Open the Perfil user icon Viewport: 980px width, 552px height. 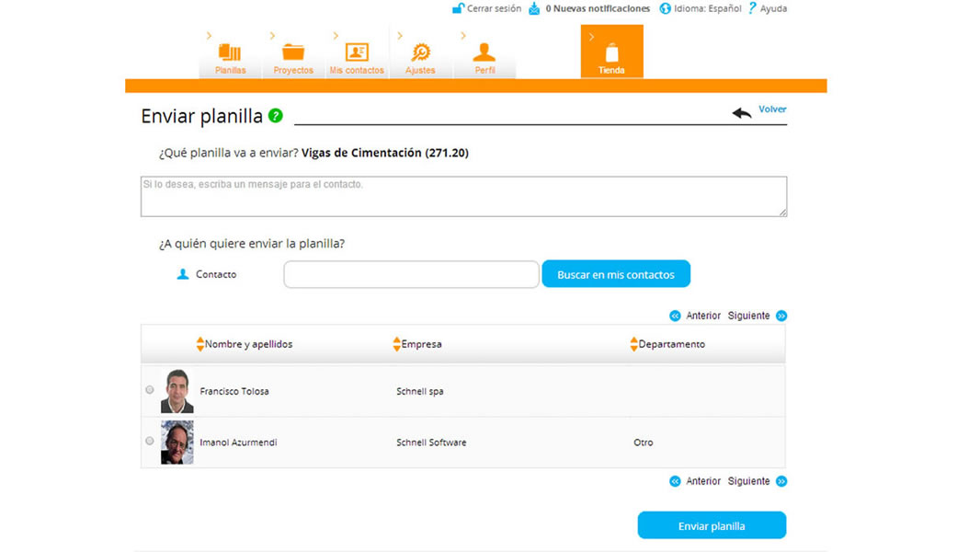coord(484,52)
